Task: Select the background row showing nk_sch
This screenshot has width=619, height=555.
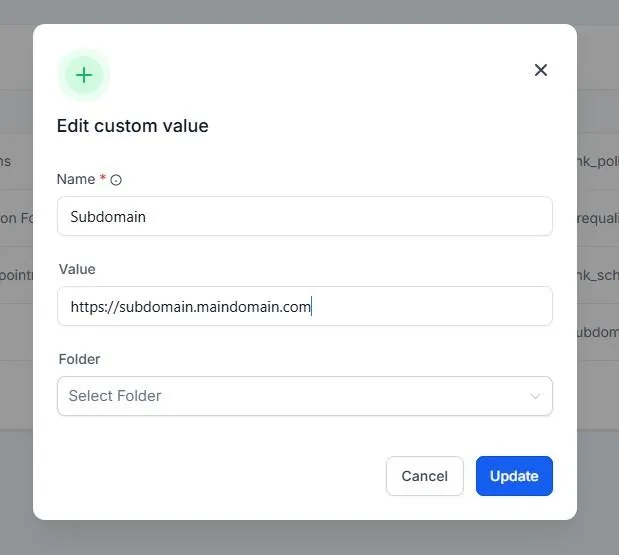Action: point(598,275)
